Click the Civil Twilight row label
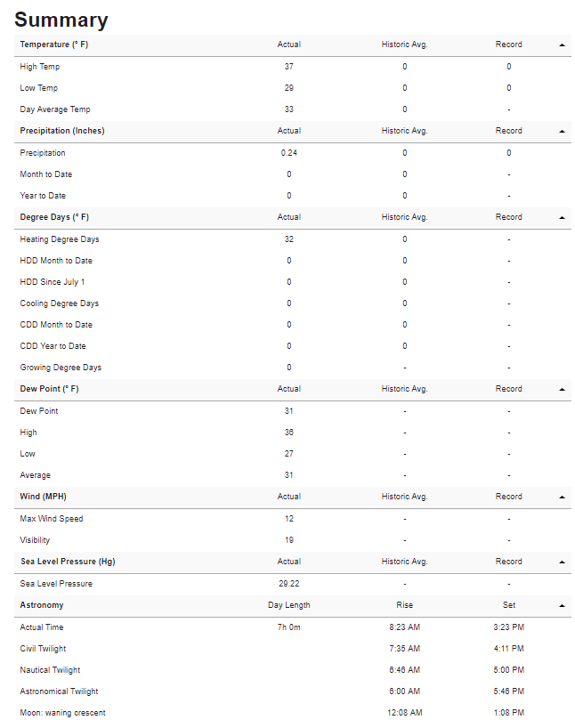Image resolution: width=575 pixels, height=728 pixels. 44,649
